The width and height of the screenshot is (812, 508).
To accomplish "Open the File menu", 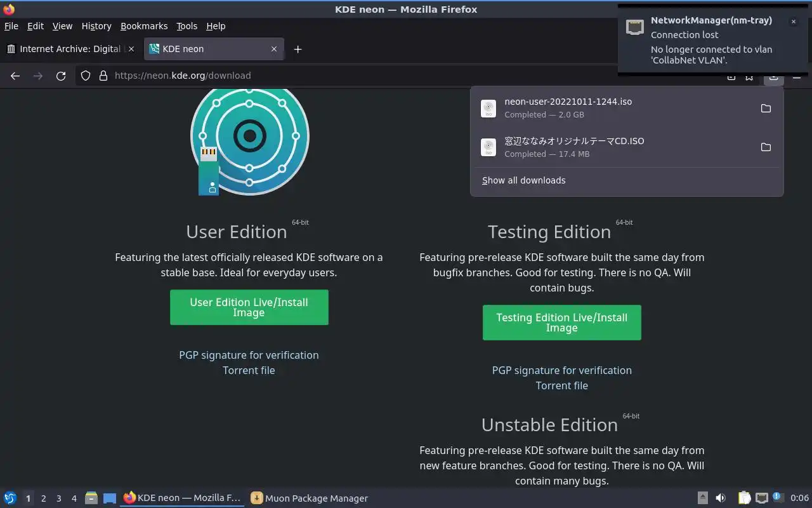I will point(11,26).
